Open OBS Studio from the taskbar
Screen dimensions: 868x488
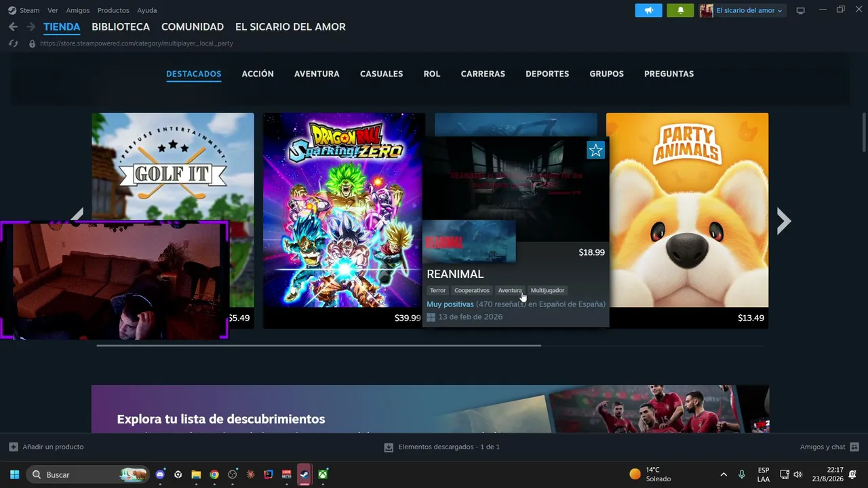[233, 474]
